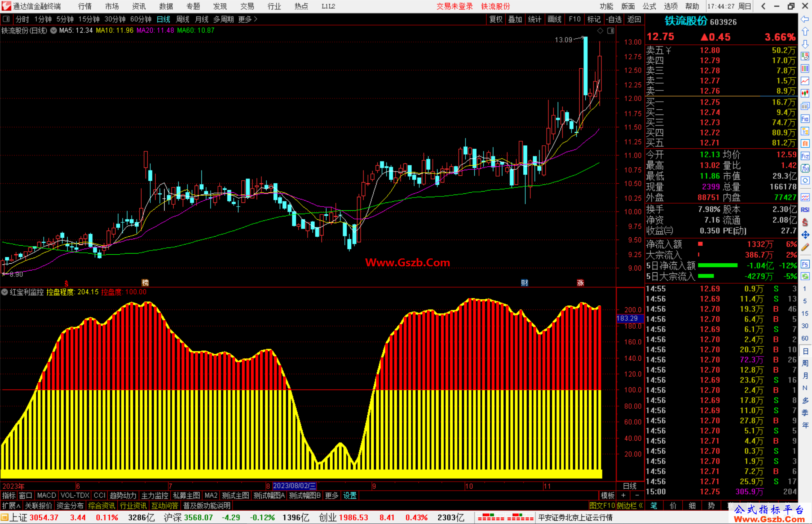The height and width of the screenshot is (524, 812).
Task: Click the 返回 return button
Action: [x=634, y=19]
